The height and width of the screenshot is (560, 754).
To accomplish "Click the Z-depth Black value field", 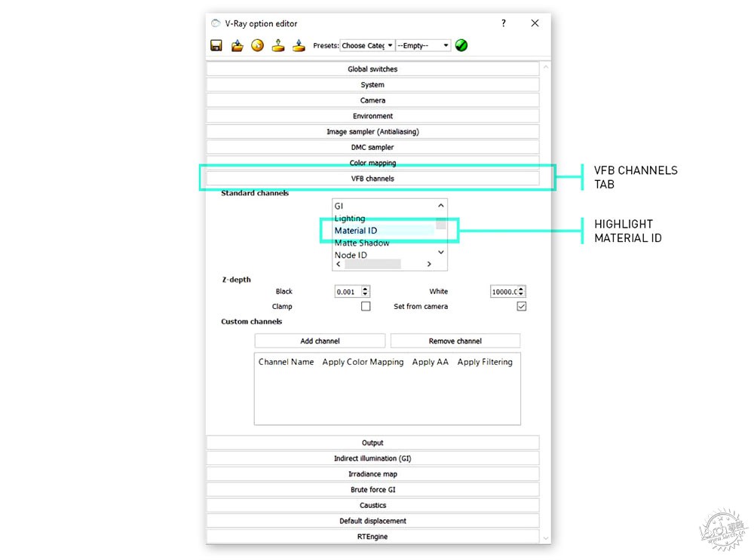I will [348, 292].
